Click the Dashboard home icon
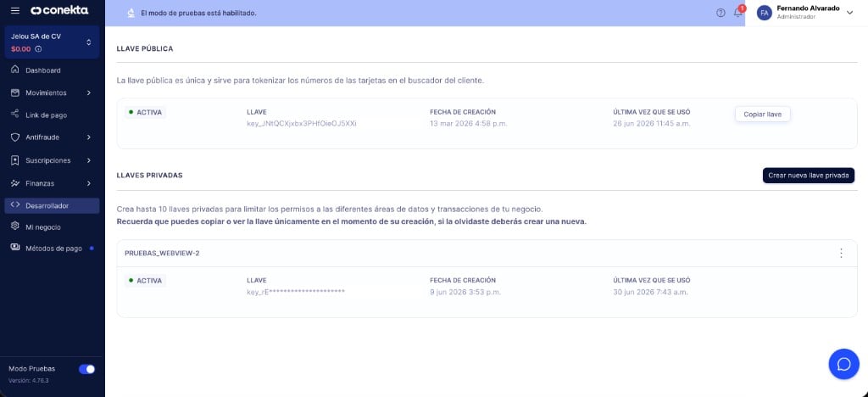Viewport: 868px width, 397px height. [15, 70]
